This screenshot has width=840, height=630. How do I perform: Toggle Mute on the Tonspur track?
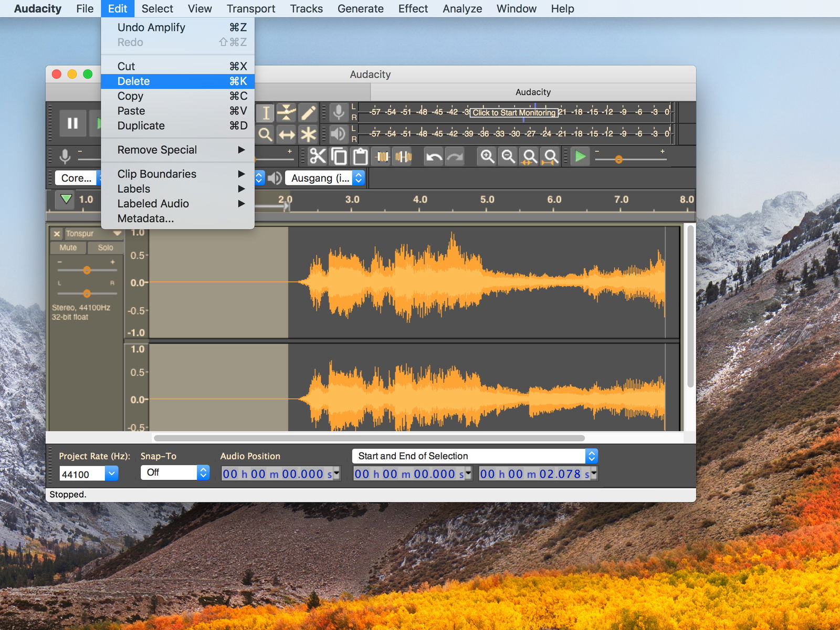coord(68,248)
